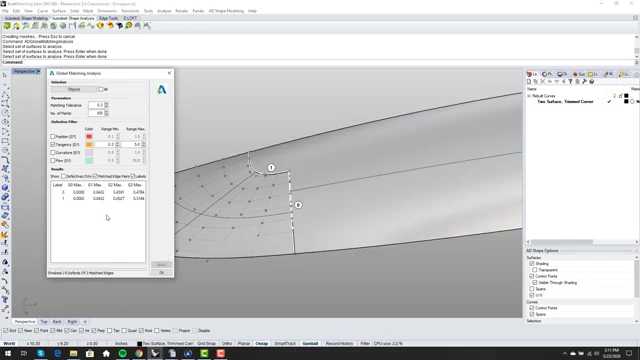Screen dimensions: 640x360
Task: Switch to Edge Tools toolbar tab
Action: [x=109, y=18]
